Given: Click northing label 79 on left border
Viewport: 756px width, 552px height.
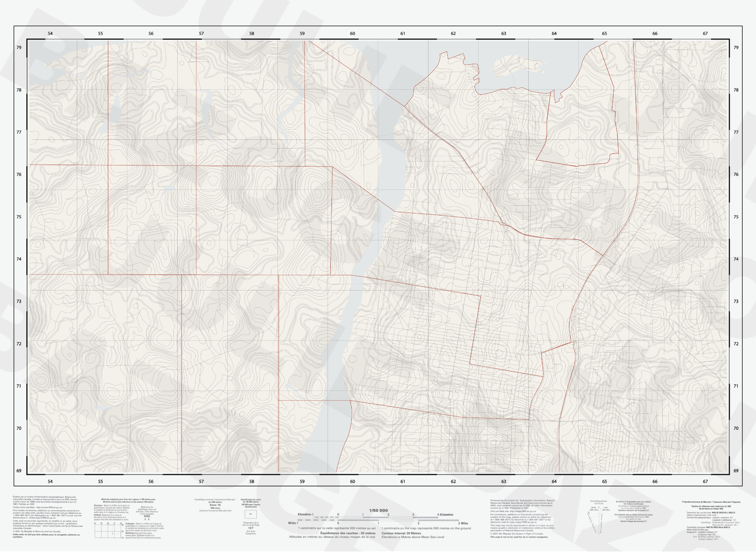Looking at the screenshot, I should (19, 48).
